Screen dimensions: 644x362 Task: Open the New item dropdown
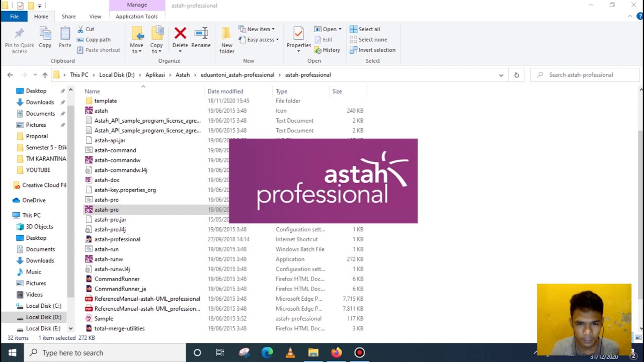tap(257, 29)
